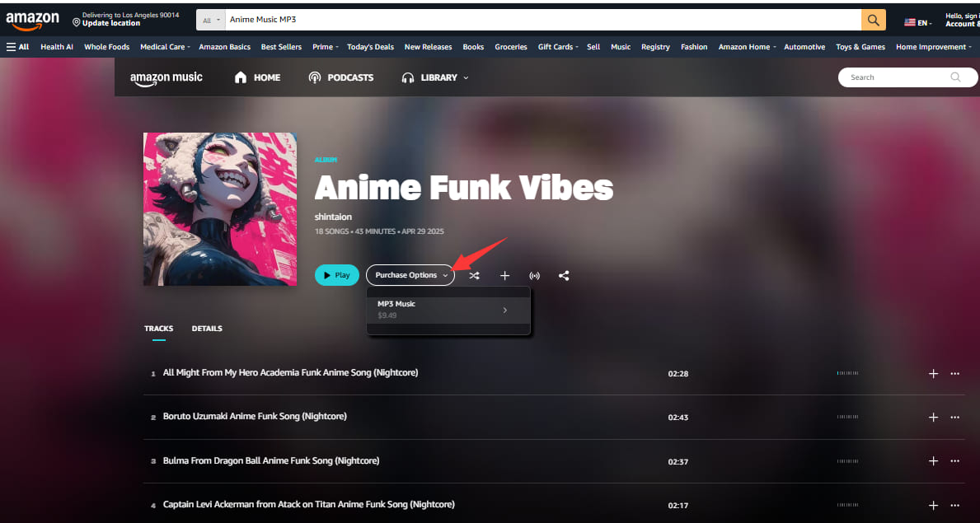Image resolution: width=980 pixels, height=523 pixels.
Task: Open Whole Foods link
Action: tap(107, 47)
